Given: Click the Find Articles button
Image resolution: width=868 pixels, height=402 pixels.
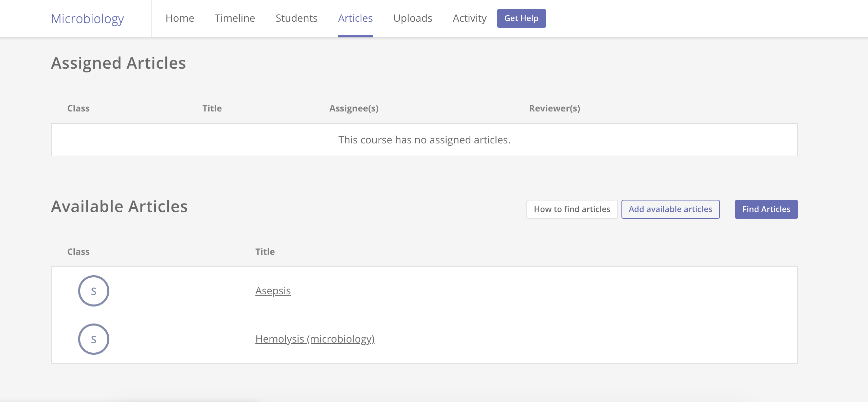Looking at the screenshot, I should click(x=766, y=209).
